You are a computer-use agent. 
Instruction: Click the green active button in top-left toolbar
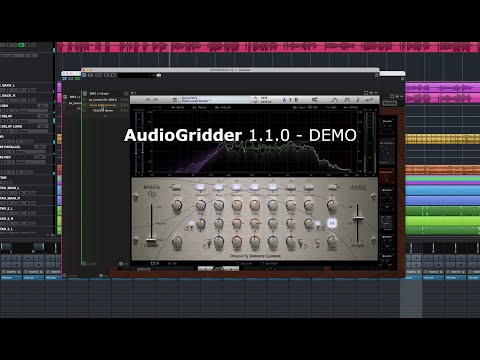pos(21,45)
